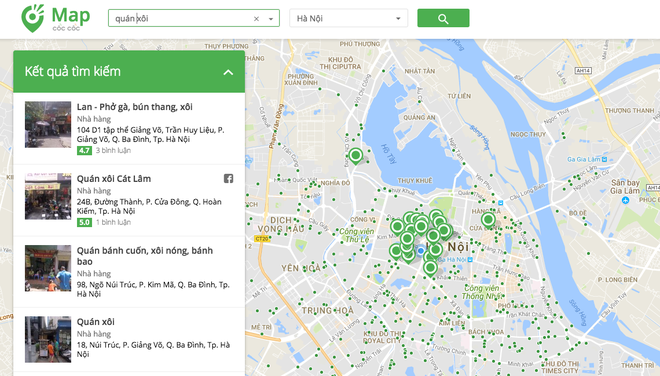This screenshot has height=376, width=660.
Task: Open the search suggestions dropdown arrow
Action: (x=271, y=19)
